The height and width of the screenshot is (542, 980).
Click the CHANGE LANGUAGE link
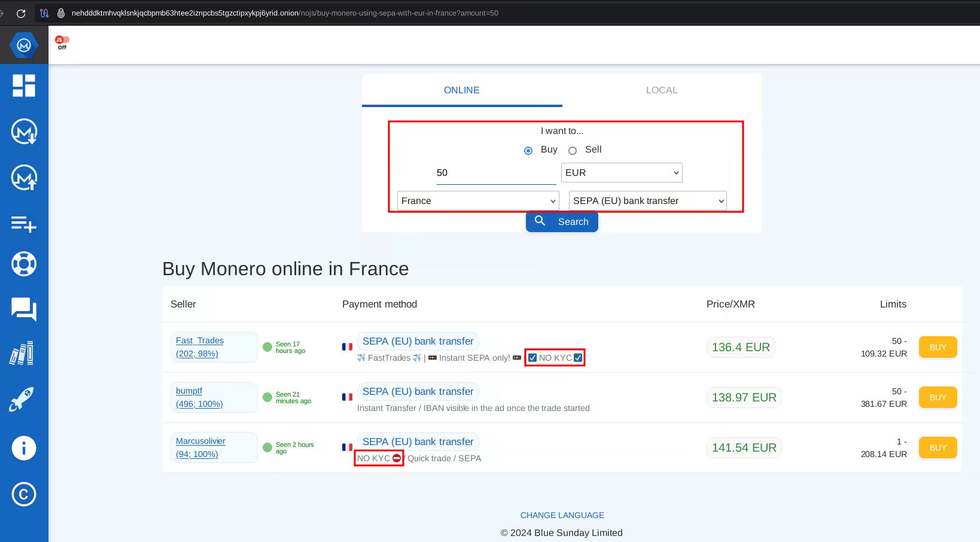pos(562,515)
